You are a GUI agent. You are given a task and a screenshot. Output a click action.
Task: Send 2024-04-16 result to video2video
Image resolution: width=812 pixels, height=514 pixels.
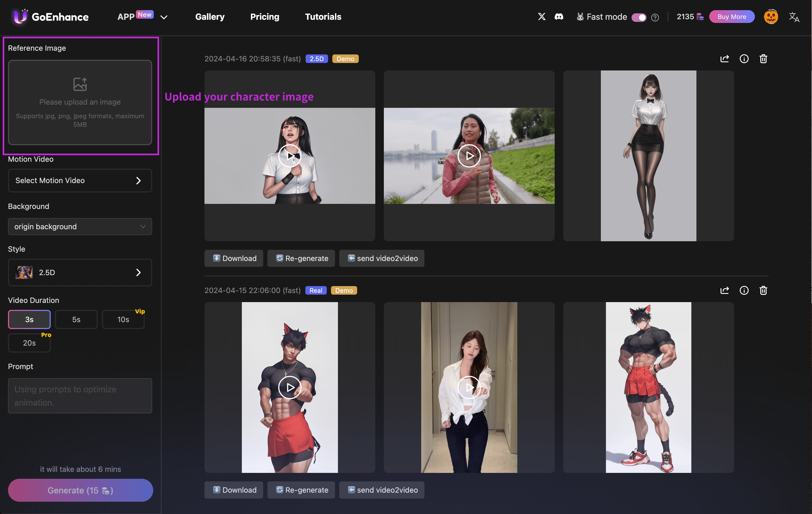(x=382, y=258)
